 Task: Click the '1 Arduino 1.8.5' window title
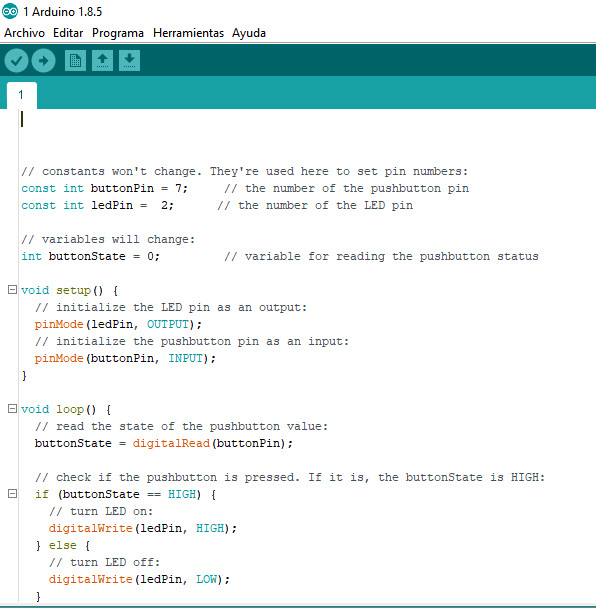62,12
